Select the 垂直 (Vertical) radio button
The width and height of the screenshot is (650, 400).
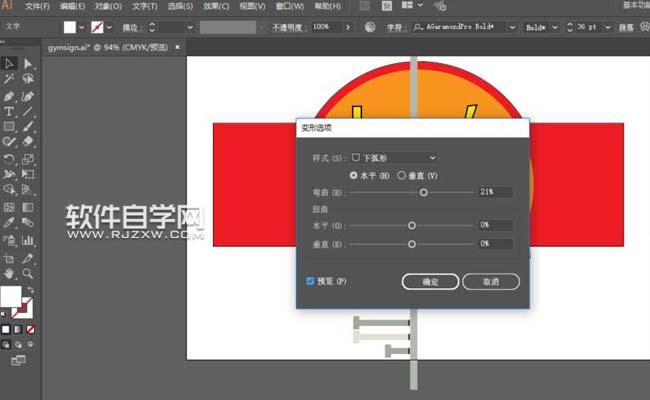click(402, 174)
